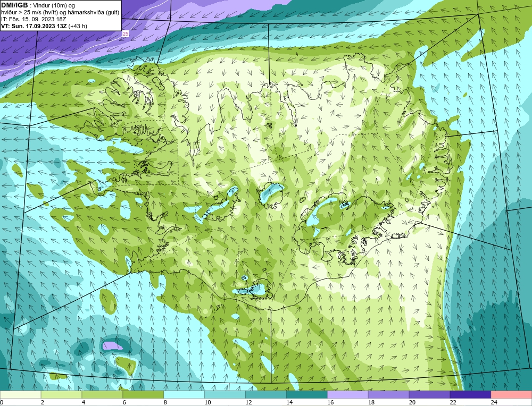Screen dimensions: 532x406
Task: Click the pink legend swatch above 24 m/s
Action: point(511,394)
